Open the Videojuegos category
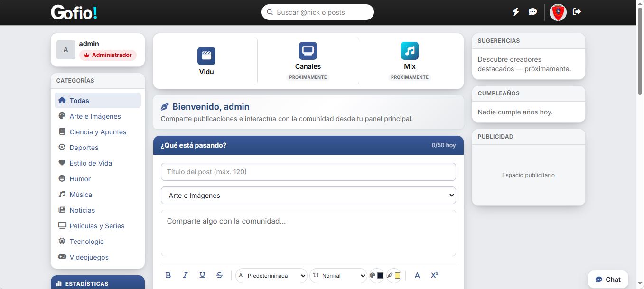 click(x=98, y=257)
